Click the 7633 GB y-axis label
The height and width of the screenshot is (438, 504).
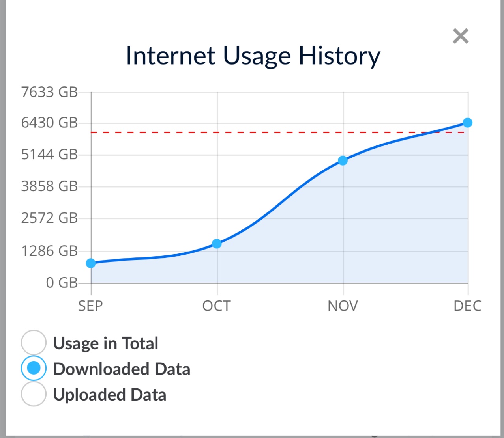tap(50, 92)
